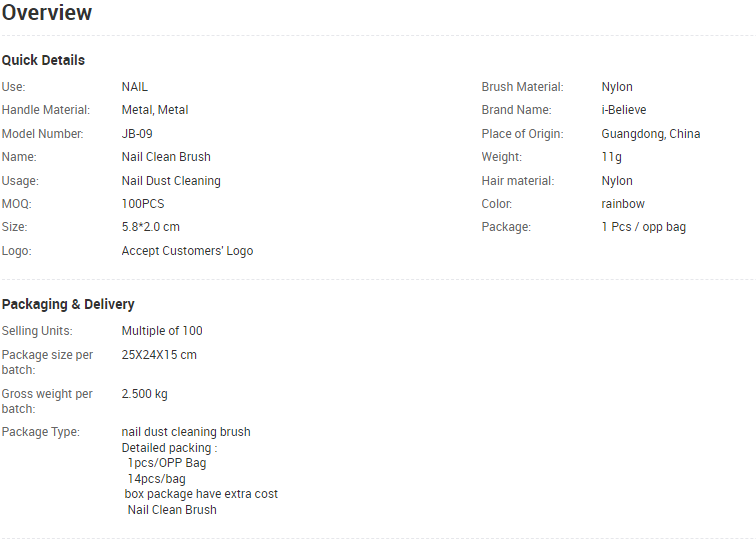This screenshot has width=756, height=546.
Task: Select the Metal, Metal handle material value
Action: (x=155, y=110)
